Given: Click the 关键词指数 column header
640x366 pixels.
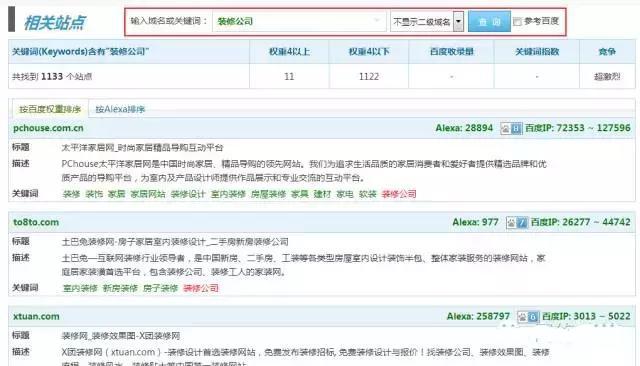Looking at the screenshot, I should (537, 52).
